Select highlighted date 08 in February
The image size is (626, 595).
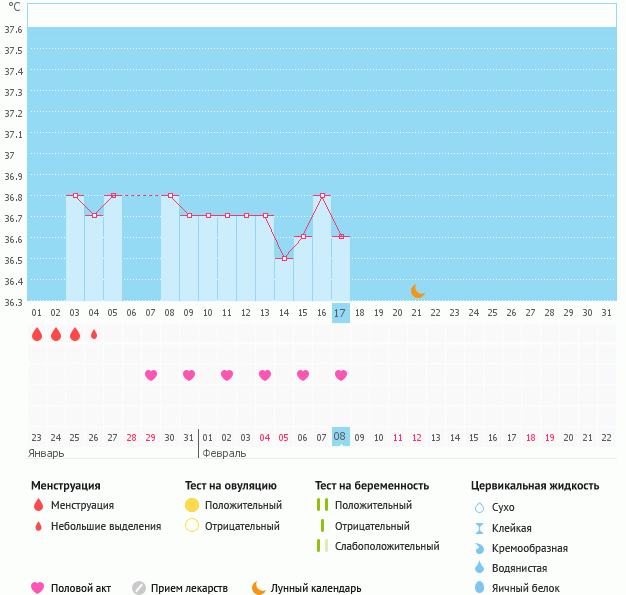[x=340, y=436]
